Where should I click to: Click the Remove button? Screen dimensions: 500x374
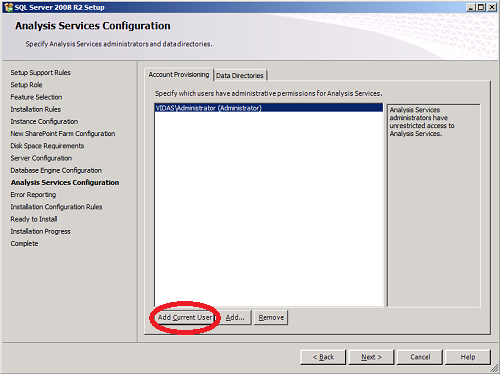(271, 317)
